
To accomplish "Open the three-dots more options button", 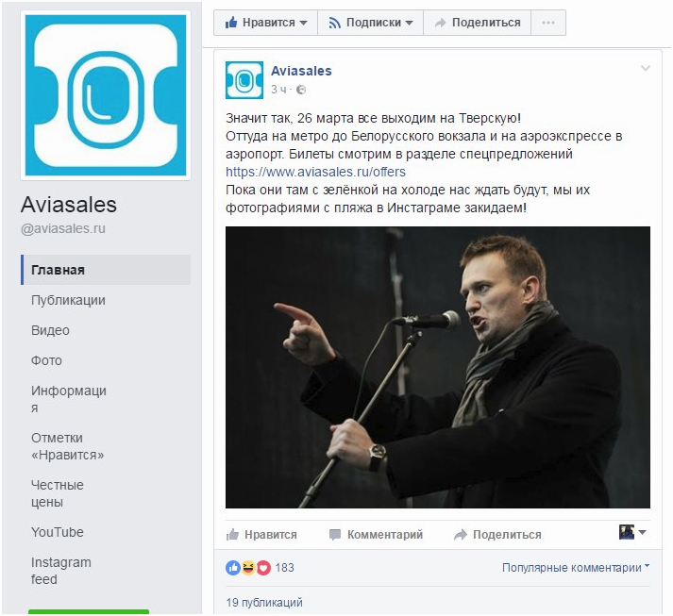I will [x=548, y=23].
